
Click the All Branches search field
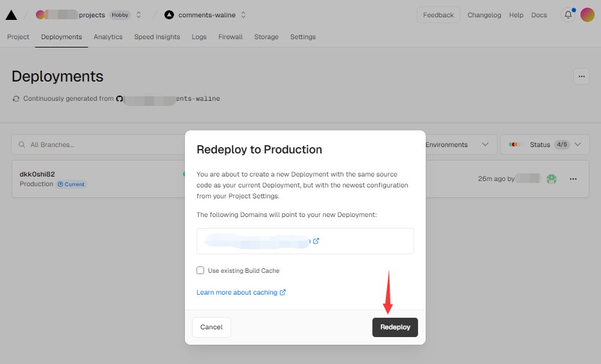96,145
